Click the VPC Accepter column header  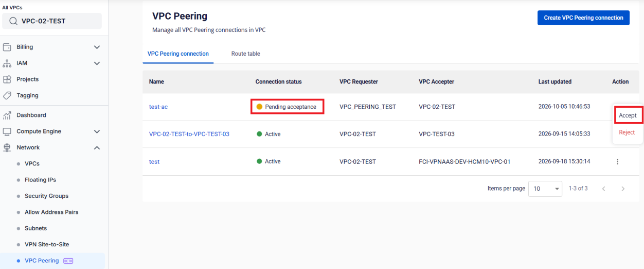(x=436, y=82)
